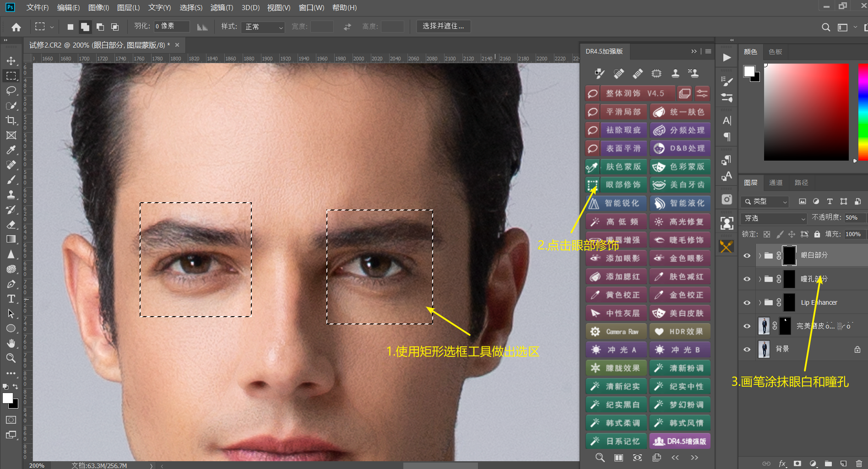The image size is (868, 469).
Task: Hide the Lip Enhancer layer group
Action: pos(747,302)
